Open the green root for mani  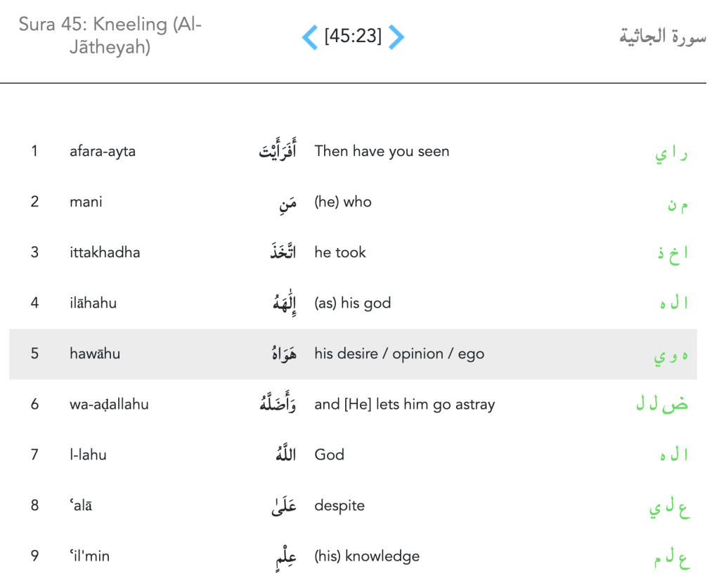click(678, 204)
